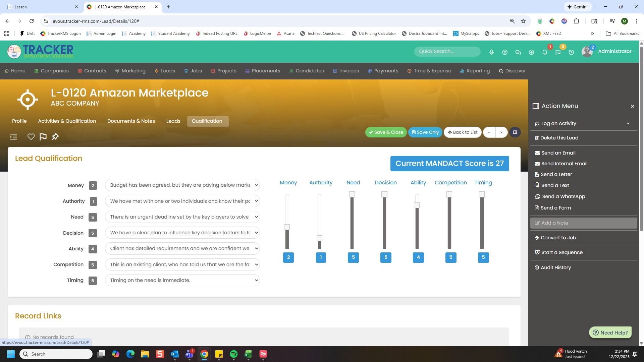Open the Timing qualification dropdown

point(182,280)
